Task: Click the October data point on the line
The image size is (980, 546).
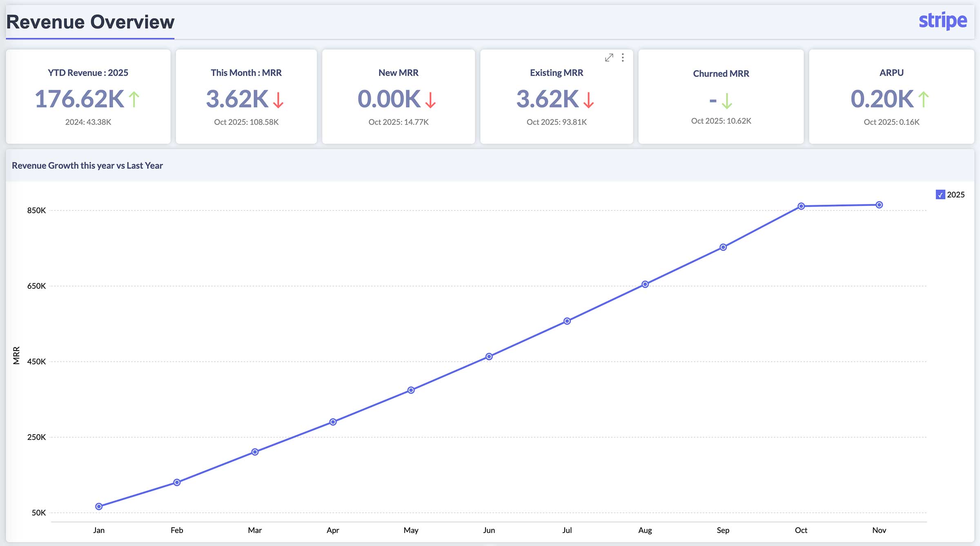Action: 801,206
